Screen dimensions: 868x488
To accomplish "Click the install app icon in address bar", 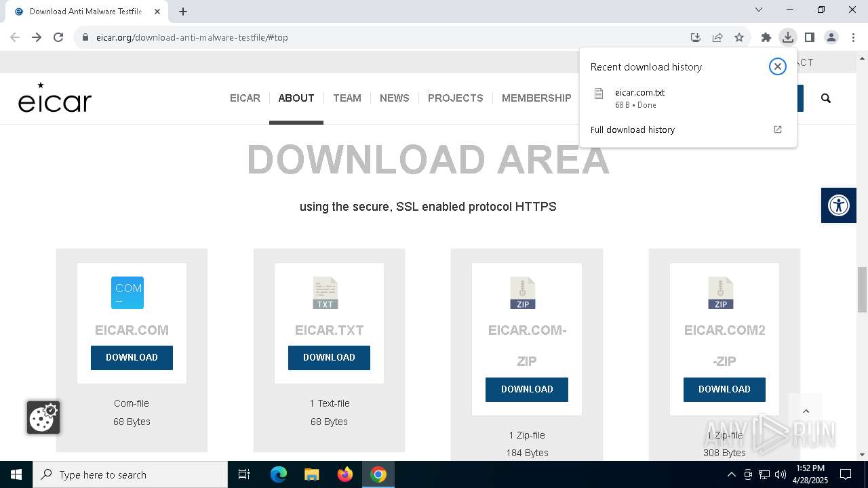I will (x=696, y=37).
